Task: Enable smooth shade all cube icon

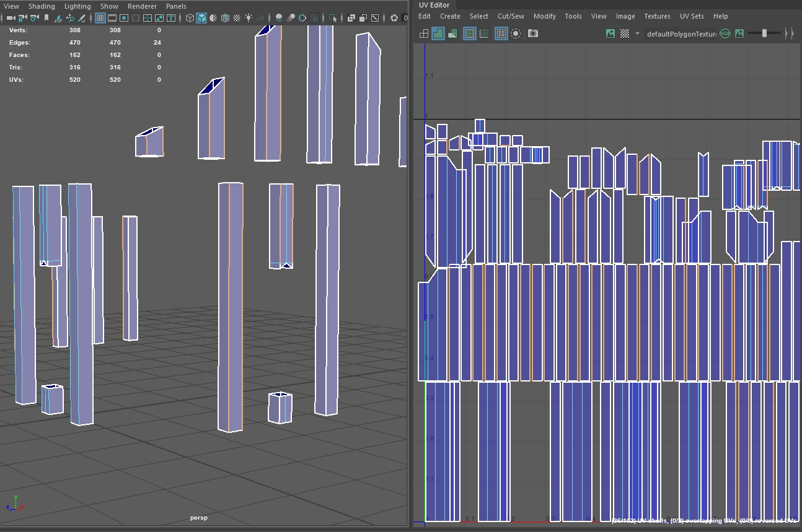Action: 201,18
